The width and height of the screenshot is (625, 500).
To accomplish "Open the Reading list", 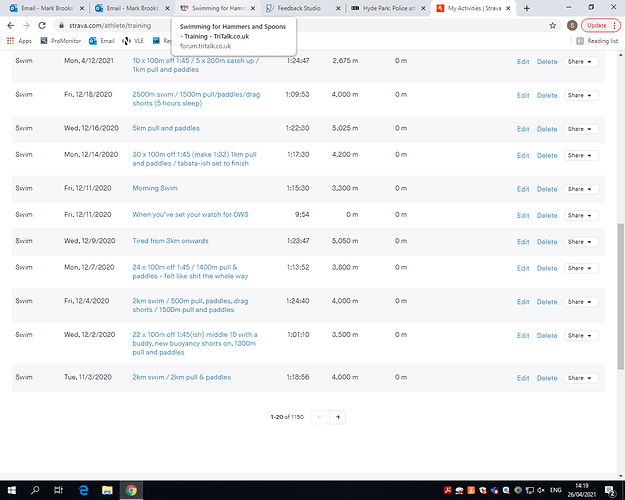I will pyautogui.click(x=597, y=41).
